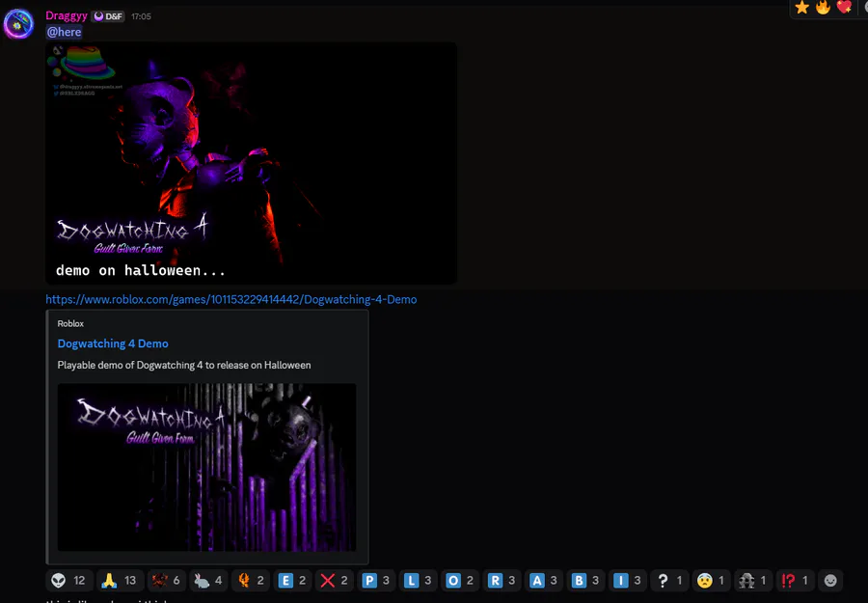The image size is (868, 603).
Task: Open the Dogwatching 4 embed thumbnail image
Action: click(207, 467)
